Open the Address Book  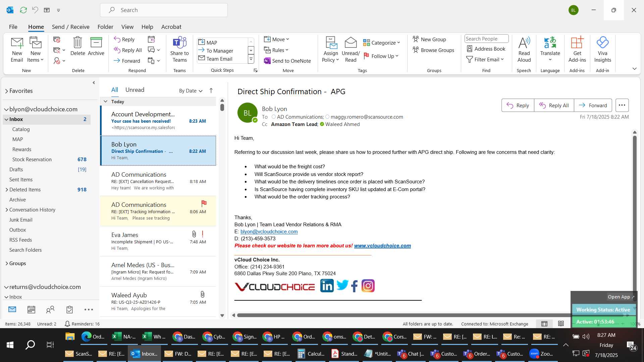point(486,49)
